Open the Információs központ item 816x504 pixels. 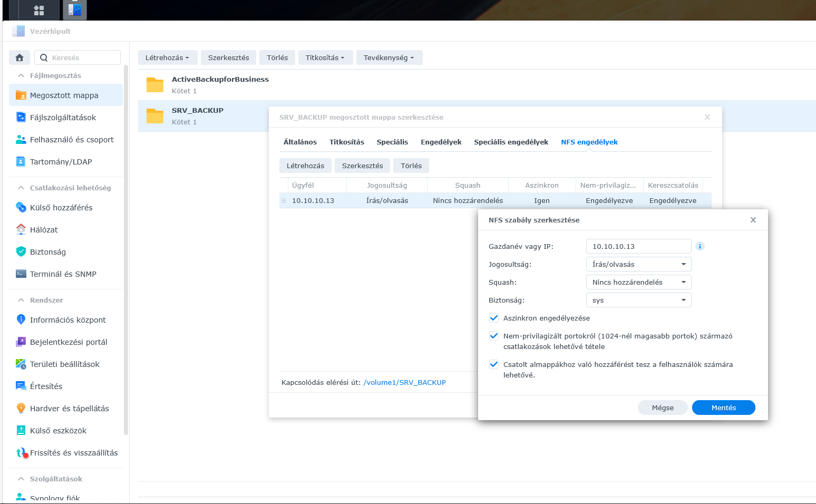click(x=67, y=320)
